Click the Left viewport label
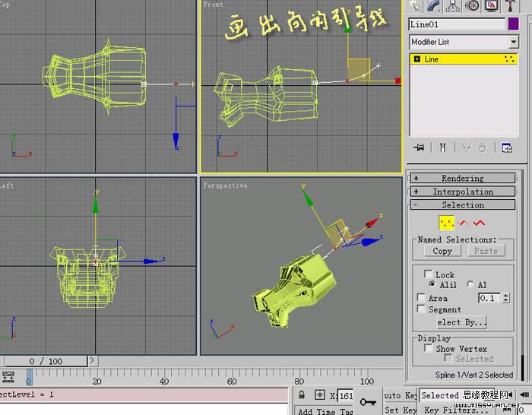Screen dimensions: 532x415 6,185
